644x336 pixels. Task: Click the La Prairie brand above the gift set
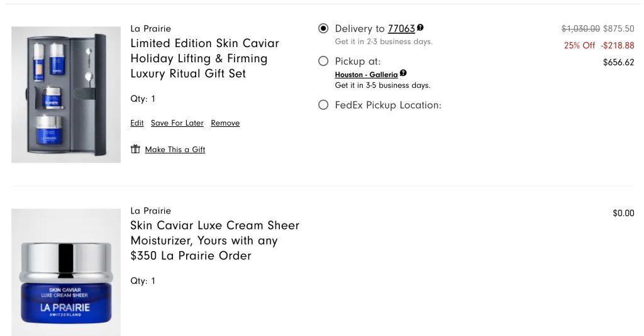coord(150,29)
